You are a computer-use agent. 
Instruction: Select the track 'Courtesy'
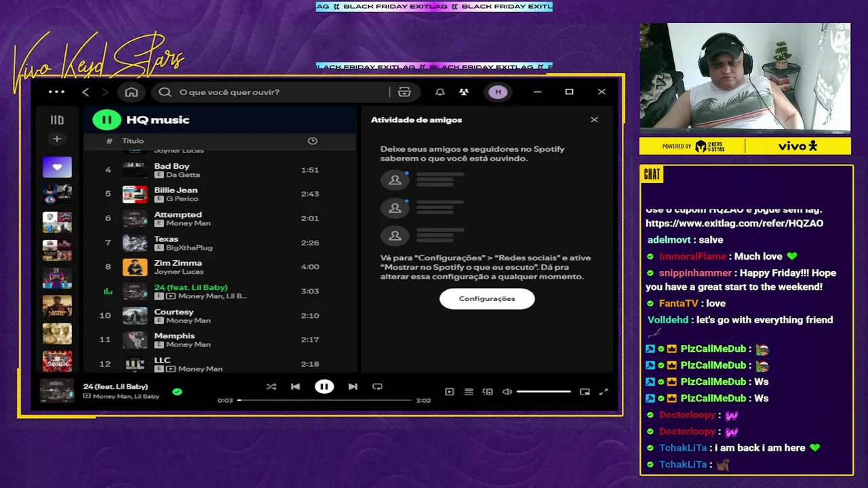174,312
